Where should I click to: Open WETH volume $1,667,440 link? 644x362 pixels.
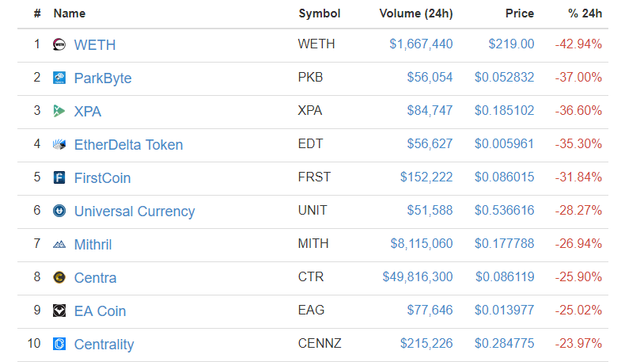tap(421, 44)
